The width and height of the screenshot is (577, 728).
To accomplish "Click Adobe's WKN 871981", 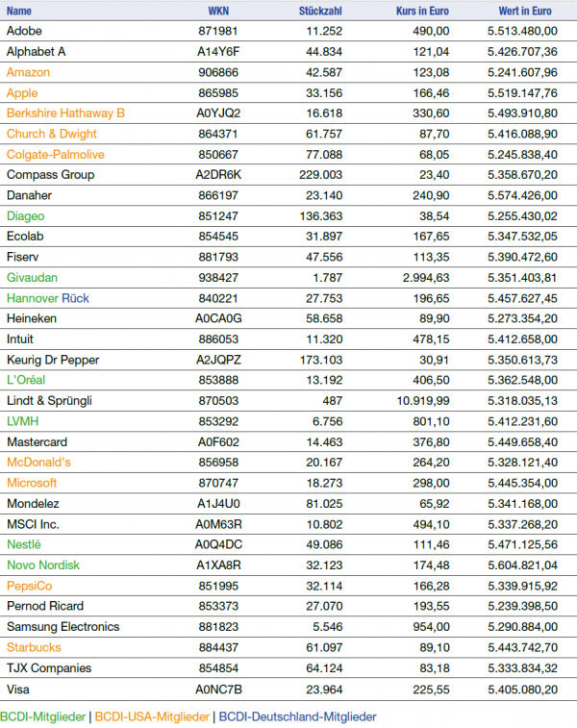I will click(x=215, y=31).
